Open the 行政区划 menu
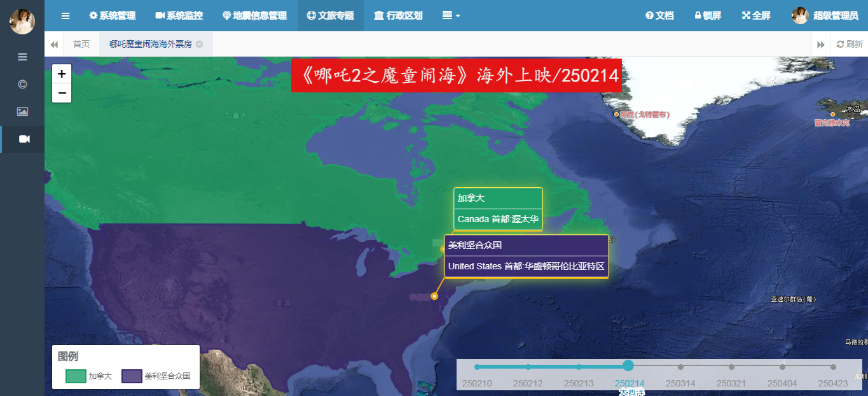Viewport: 868px width, 396px height. pyautogui.click(x=398, y=16)
